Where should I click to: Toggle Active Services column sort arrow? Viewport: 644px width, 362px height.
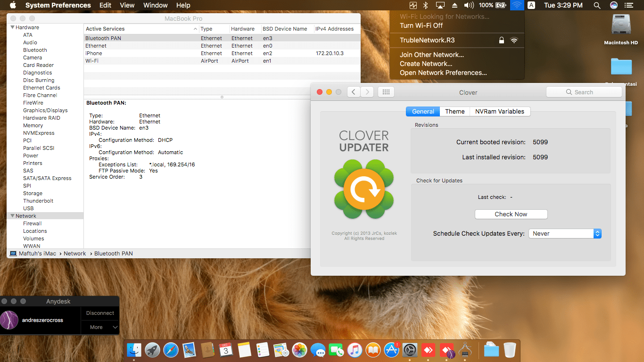coord(195,29)
